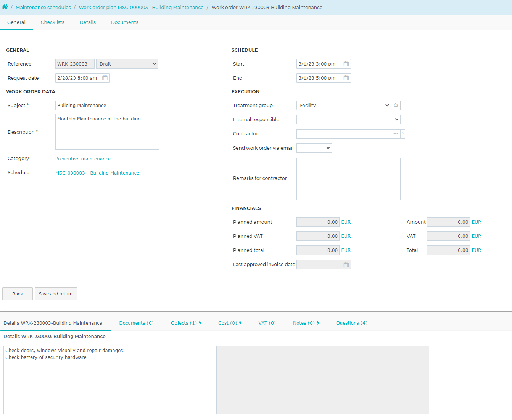
Task: Open calendar picker for End date
Action: pos(346,78)
